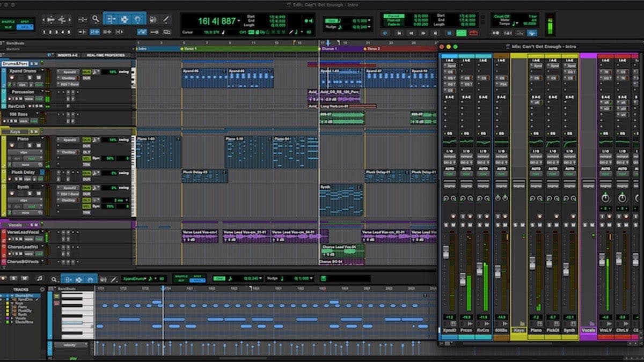Enable Spot edit mode
This screenshot has width=644, height=362.
coord(25,22)
